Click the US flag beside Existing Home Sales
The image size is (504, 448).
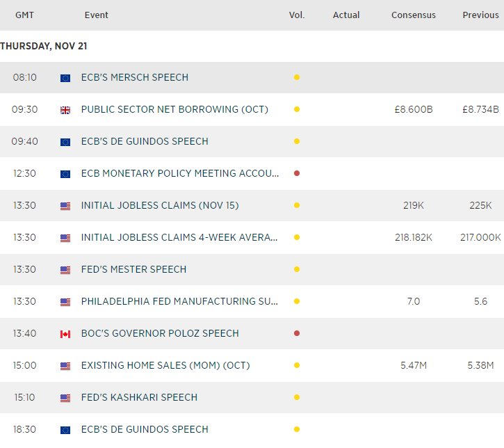coord(65,366)
